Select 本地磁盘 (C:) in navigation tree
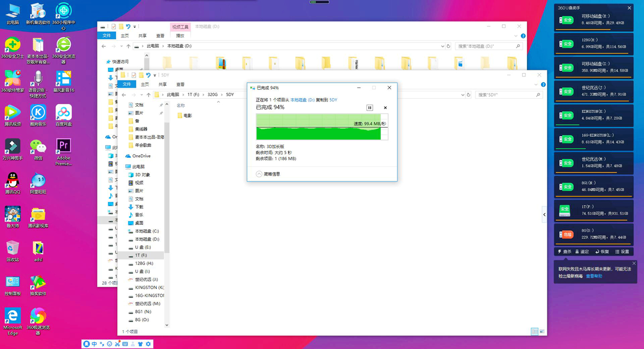Screen dimensions: 644x349 tap(143, 231)
